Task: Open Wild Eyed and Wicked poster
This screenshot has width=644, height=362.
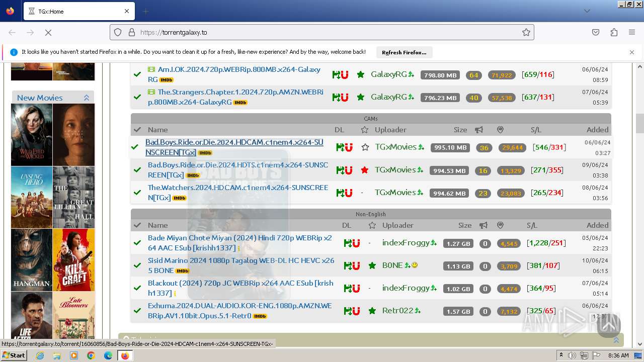Action: click(32, 135)
